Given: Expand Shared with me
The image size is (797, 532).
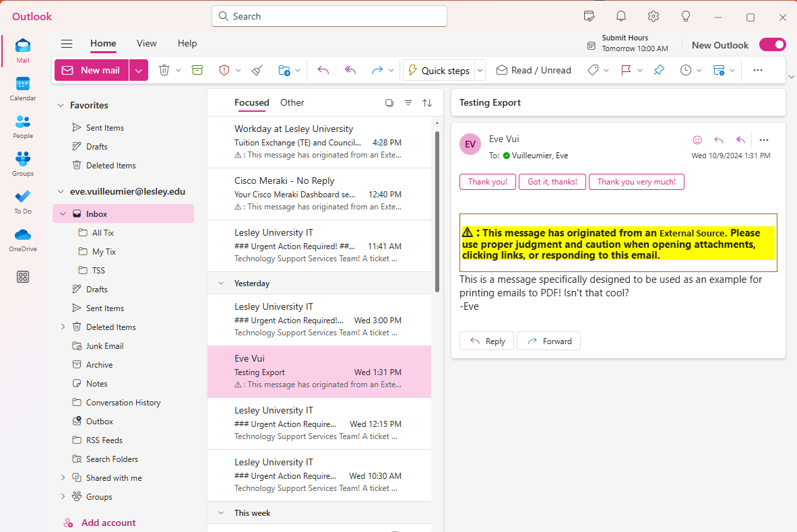Looking at the screenshot, I should 63,477.
